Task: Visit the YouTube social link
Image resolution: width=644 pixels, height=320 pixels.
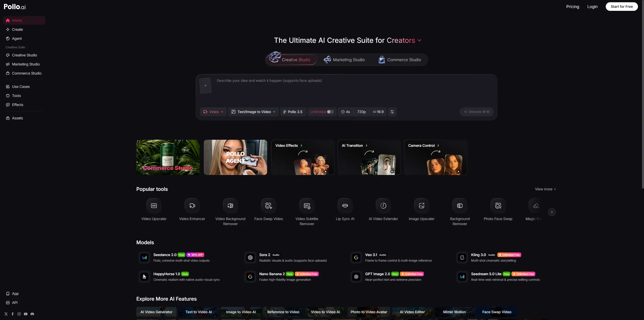Action: coord(26,314)
